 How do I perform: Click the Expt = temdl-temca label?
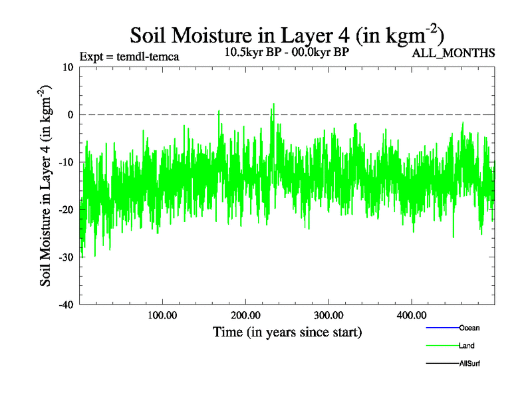point(129,56)
